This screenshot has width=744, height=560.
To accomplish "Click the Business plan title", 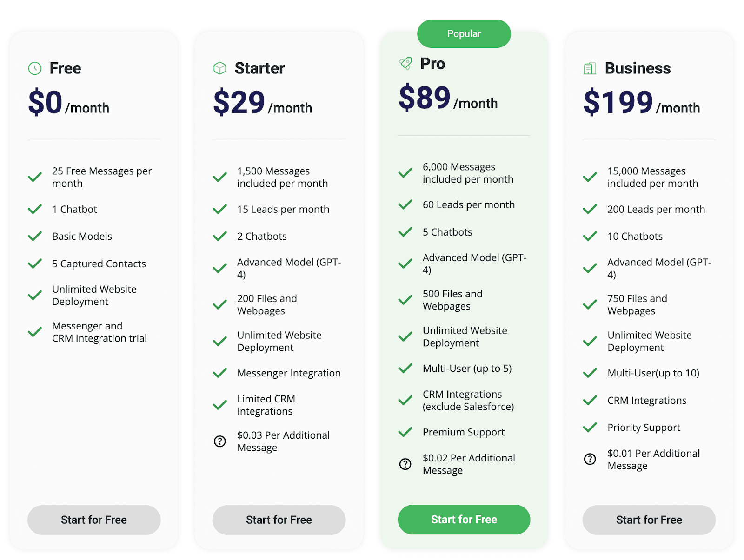I will click(x=638, y=68).
